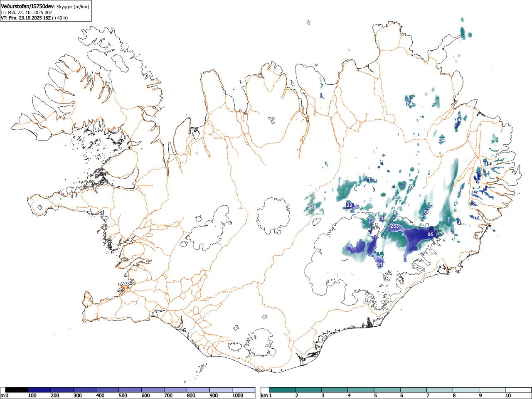Select the 600 tick label in meter legend
The height and width of the screenshot is (399, 532).
145,396
